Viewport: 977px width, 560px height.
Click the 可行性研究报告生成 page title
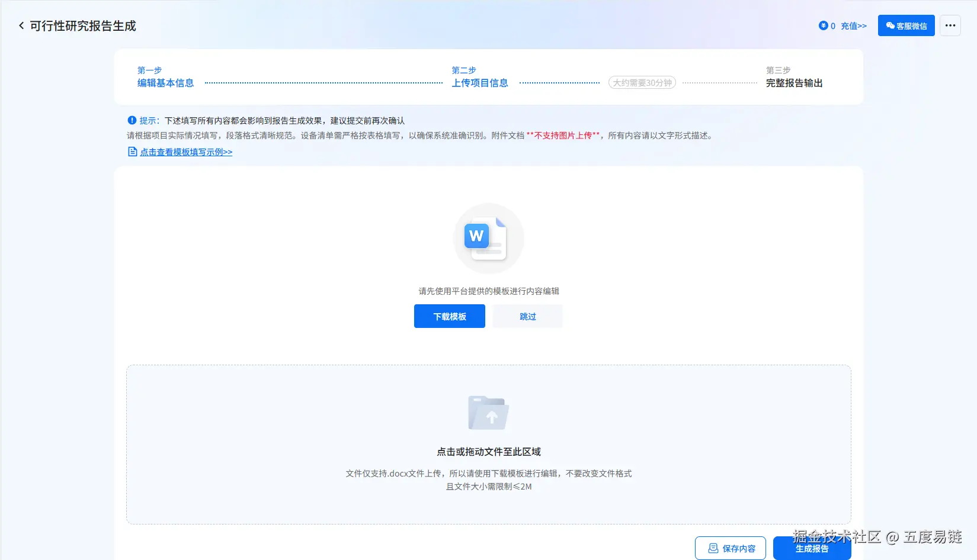point(83,26)
